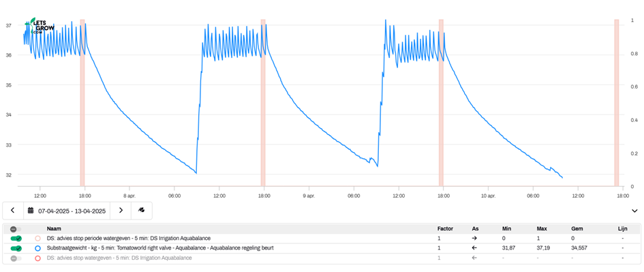Click the red band at 18:00 on 8 April
This screenshot has width=644, height=272.
[x=263, y=103]
